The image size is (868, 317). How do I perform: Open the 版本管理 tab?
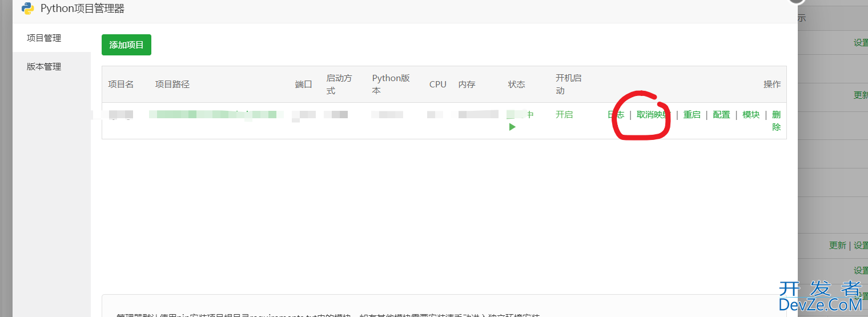[x=44, y=67]
